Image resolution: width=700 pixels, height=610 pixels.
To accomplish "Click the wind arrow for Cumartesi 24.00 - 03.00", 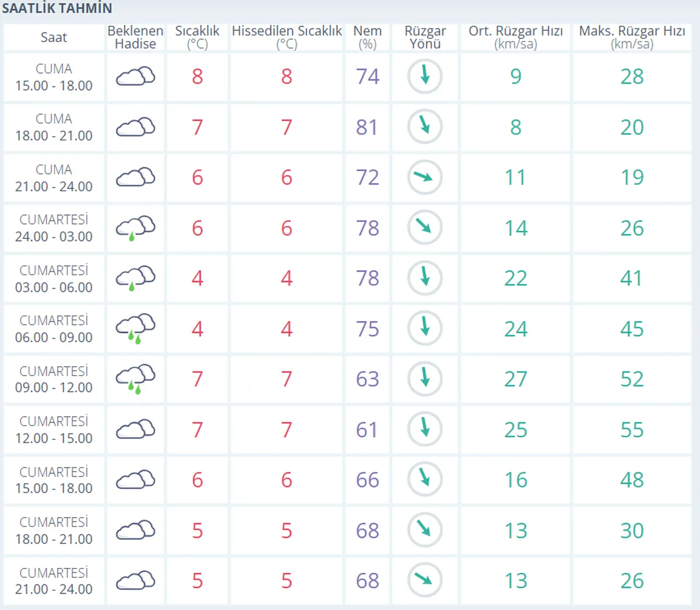I will pyautogui.click(x=424, y=227).
